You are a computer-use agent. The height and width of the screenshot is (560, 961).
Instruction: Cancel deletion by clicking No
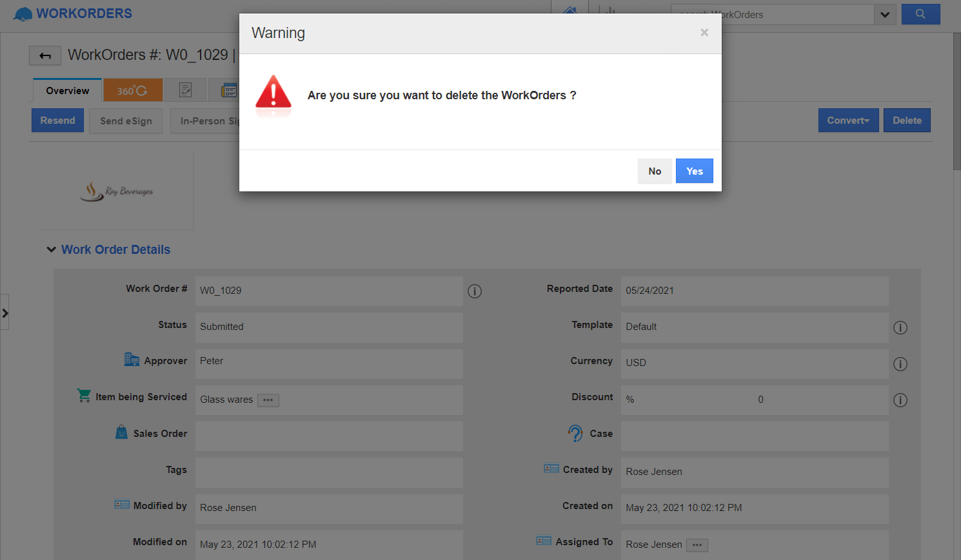point(655,171)
